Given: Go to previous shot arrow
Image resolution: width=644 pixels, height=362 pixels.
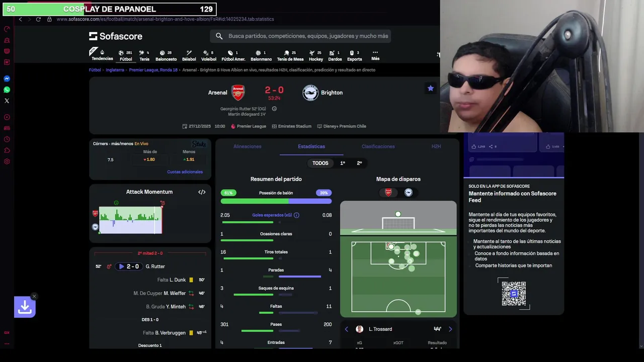Looking at the screenshot, I should pos(346,329).
